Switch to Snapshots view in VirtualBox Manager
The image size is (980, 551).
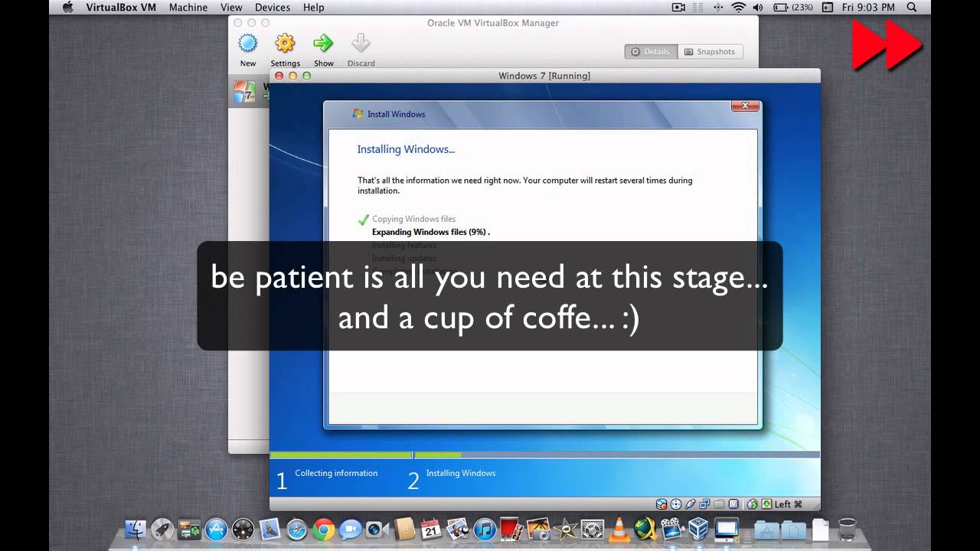tap(709, 51)
